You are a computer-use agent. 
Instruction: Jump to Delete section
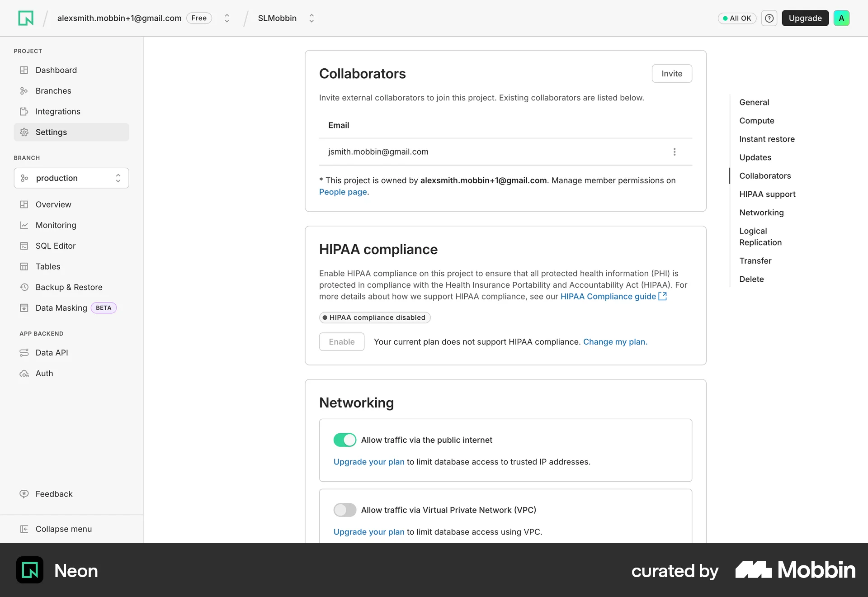(751, 280)
